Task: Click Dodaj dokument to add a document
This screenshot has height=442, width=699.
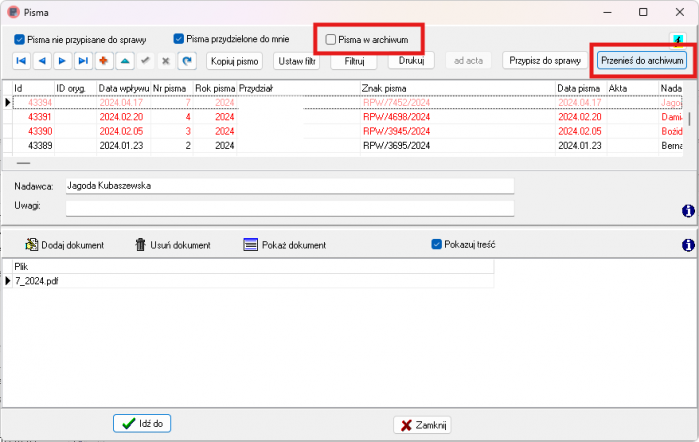Action: [x=64, y=245]
